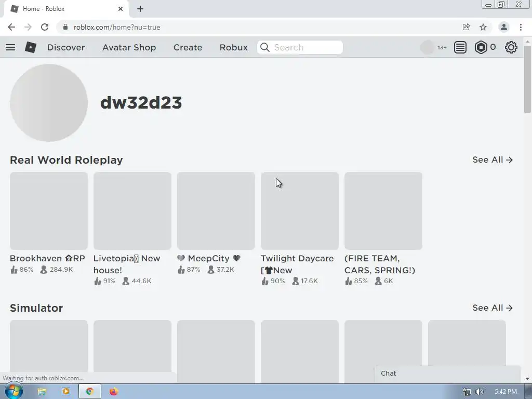Open the MeepCity game title

coord(209,258)
